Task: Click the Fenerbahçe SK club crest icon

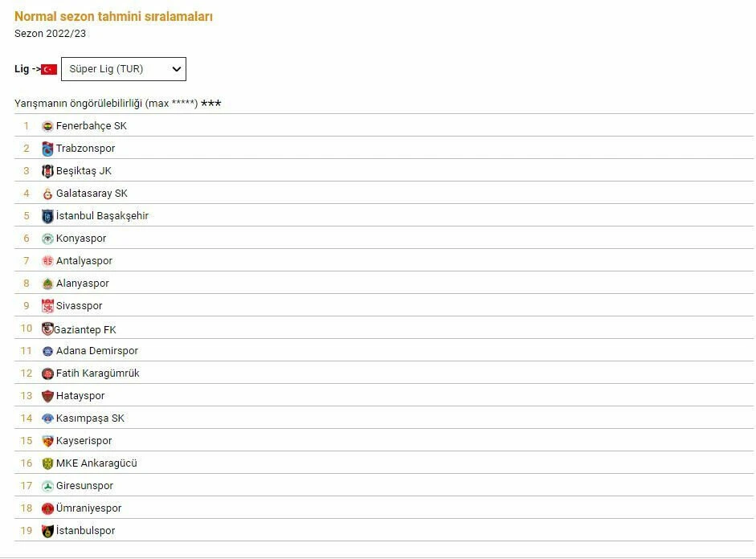Action: (x=50, y=125)
